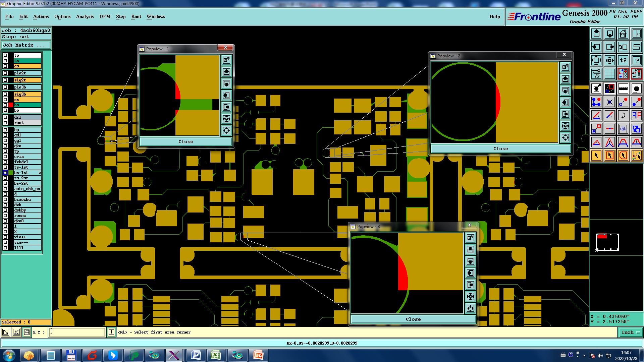The height and width of the screenshot is (362, 644).
Task: Open the Job Matrix expander button
Action: (26, 45)
